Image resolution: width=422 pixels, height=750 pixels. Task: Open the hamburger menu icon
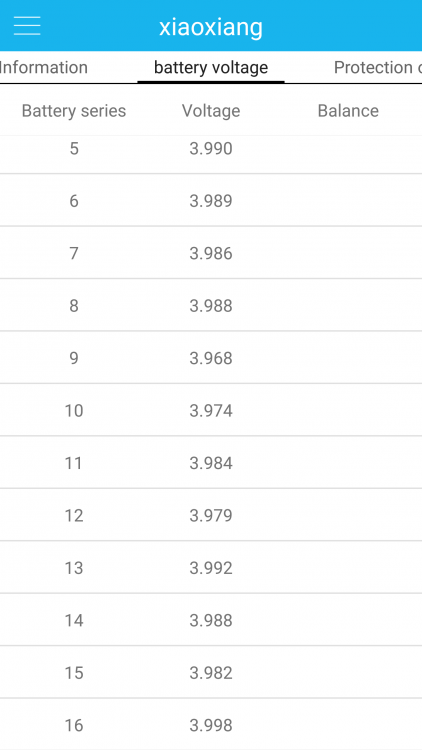coord(27,26)
